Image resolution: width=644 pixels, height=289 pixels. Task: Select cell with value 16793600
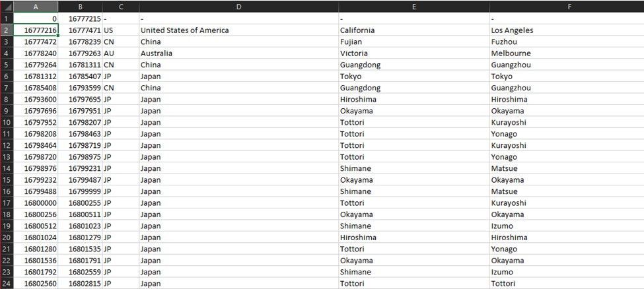pos(36,99)
